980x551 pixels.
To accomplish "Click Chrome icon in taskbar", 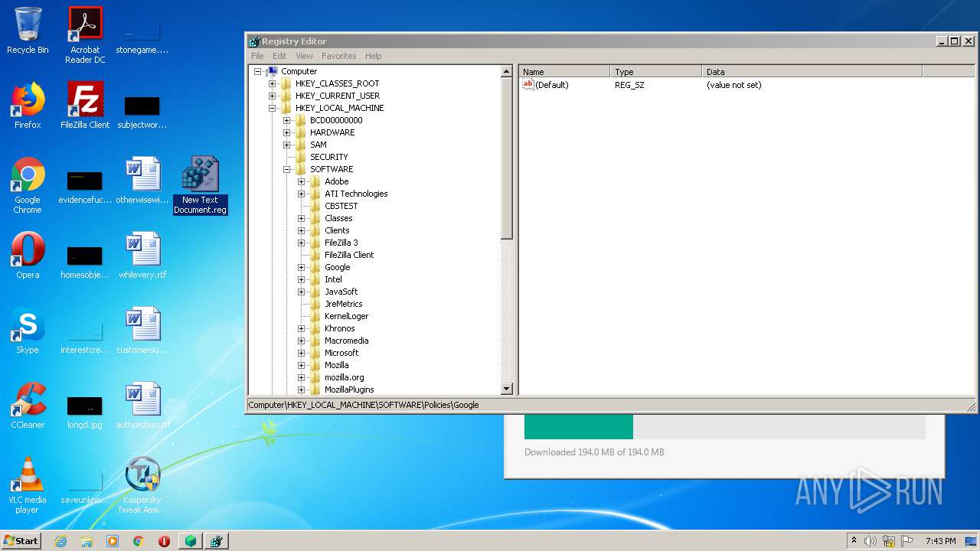I will (139, 541).
